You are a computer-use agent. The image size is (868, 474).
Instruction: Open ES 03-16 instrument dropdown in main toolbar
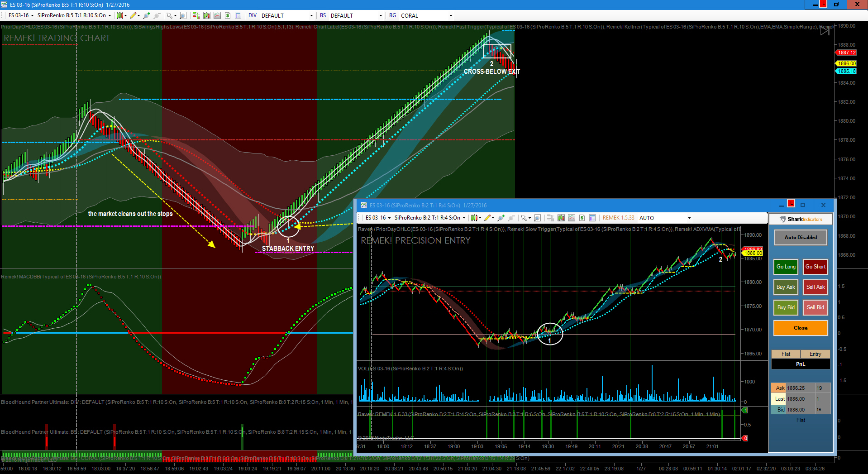pyautogui.click(x=21, y=15)
